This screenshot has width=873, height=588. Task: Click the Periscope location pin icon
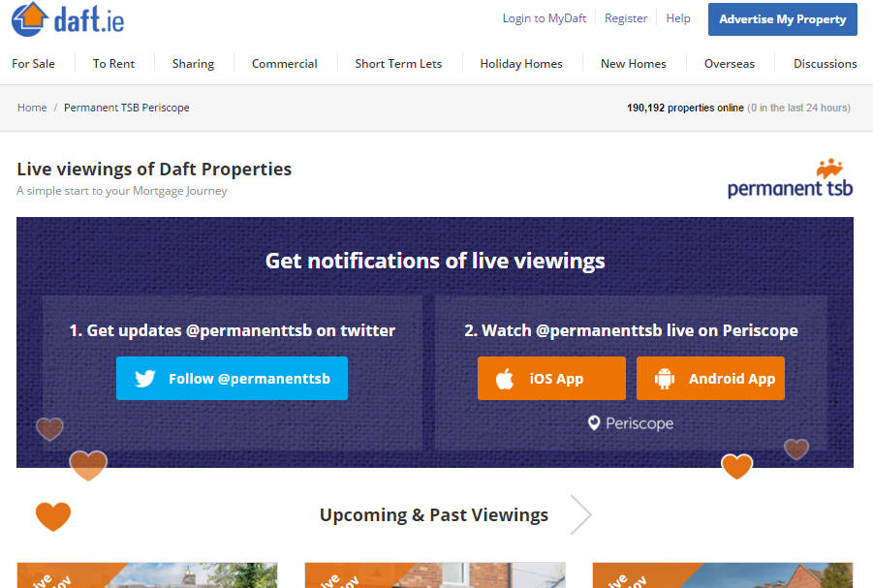coord(594,423)
